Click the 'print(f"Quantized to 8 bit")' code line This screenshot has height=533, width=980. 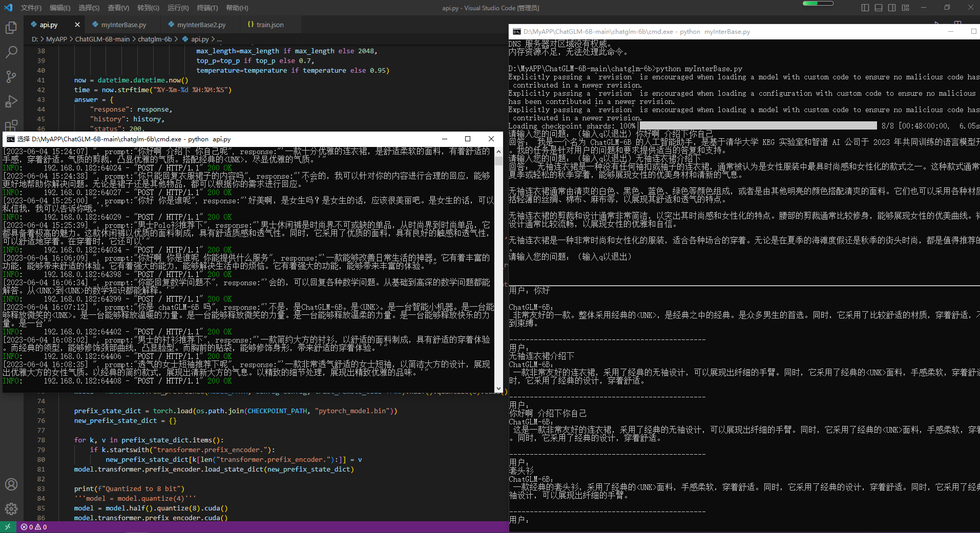coord(129,488)
